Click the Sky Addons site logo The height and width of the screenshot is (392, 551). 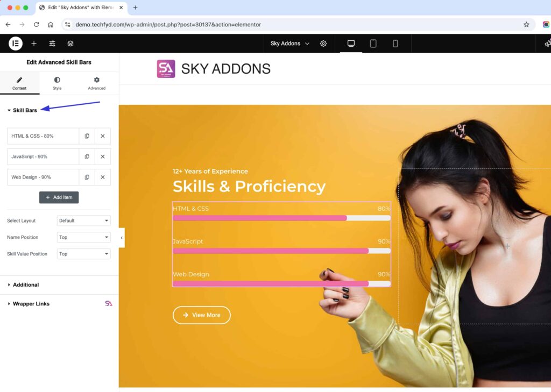pos(166,69)
